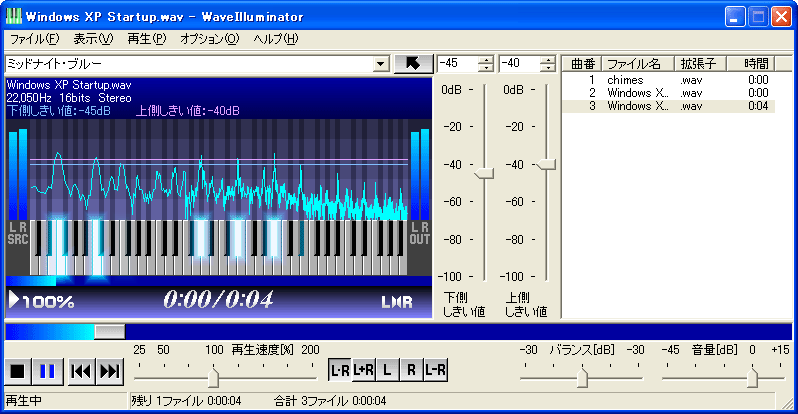798x414 pixels.
Task: Open the 表示(V) menu
Action: (93, 39)
